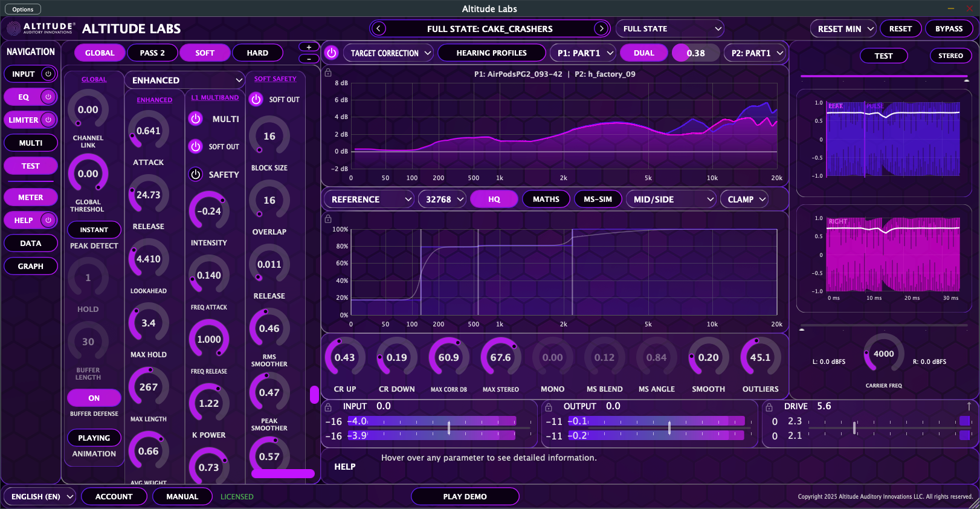Image resolution: width=980 pixels, height=509 pixels.
Task: Click the vertical scrollbar beside soft safety
Action: pyautogui.click(x=314, y=395)
